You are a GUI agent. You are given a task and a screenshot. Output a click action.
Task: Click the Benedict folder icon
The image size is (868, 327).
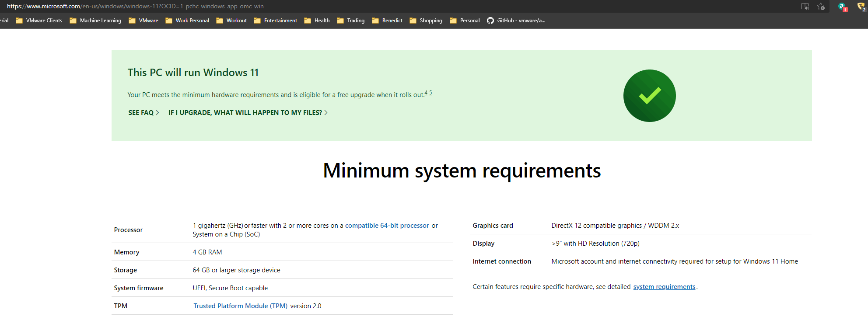(375, 21)
